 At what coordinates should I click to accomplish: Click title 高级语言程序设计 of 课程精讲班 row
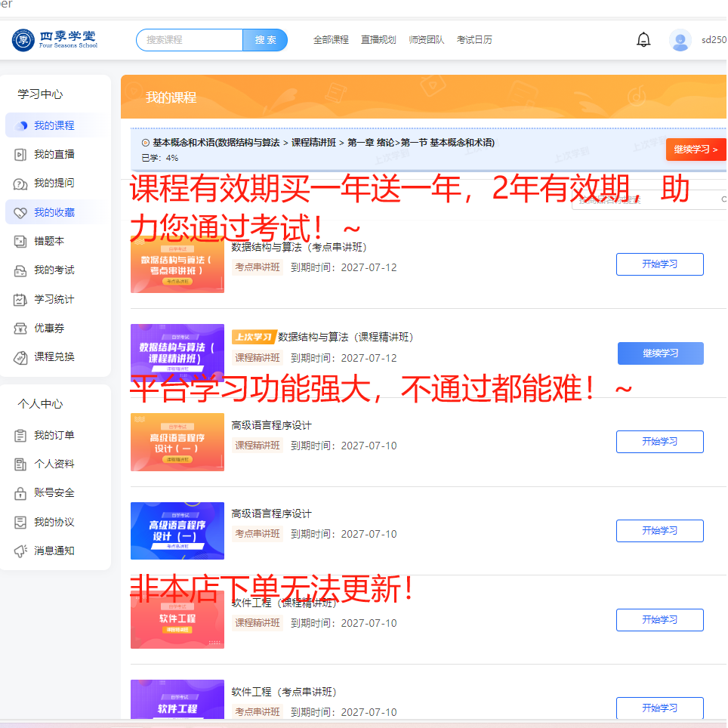271,425
